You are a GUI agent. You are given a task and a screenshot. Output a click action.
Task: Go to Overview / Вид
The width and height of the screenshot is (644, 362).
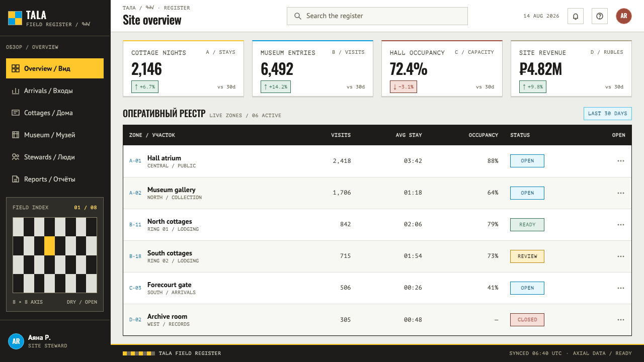pos(55,68)
